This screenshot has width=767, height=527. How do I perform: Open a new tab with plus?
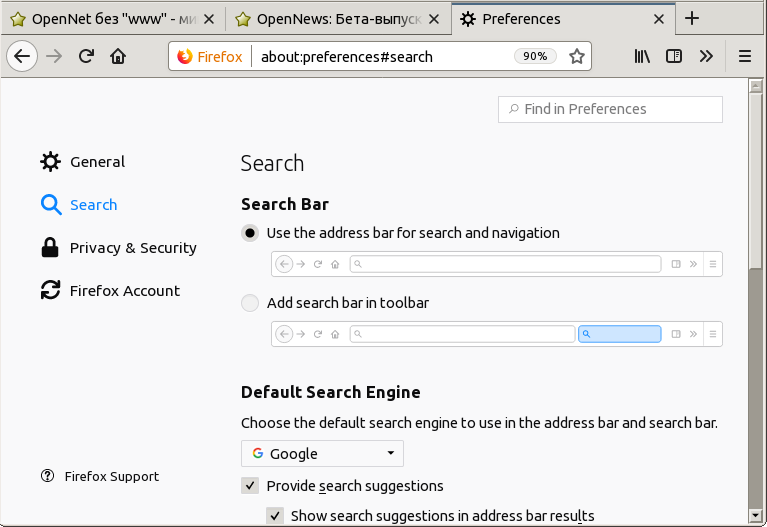pyautogui.click(x=692, y=18)
